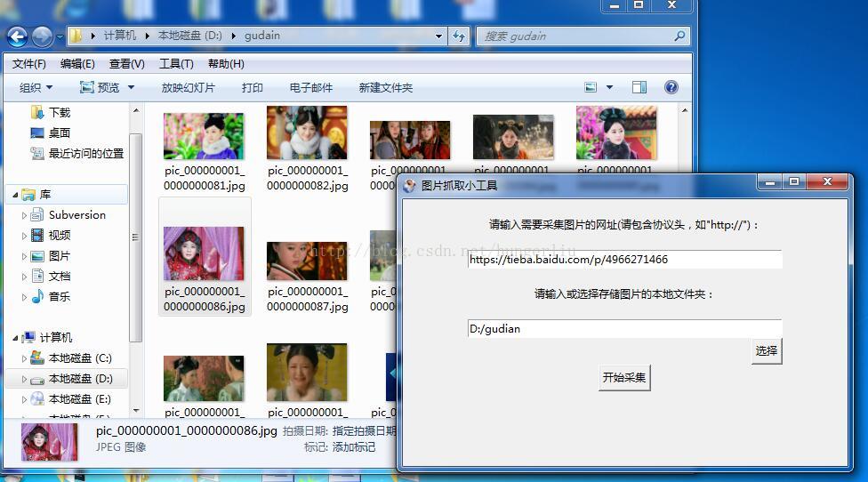
Task: Click the D:/gudian folder path field
Action: coord(624,329)
